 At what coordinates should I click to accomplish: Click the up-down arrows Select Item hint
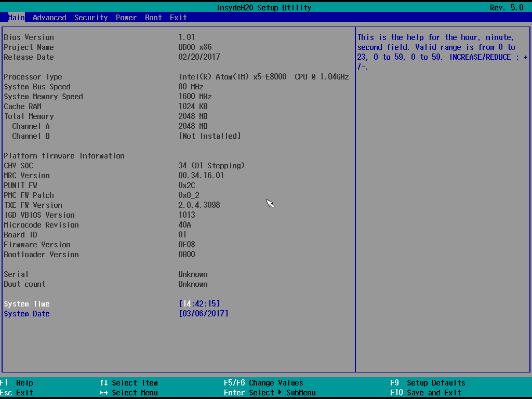click(129, 383)
